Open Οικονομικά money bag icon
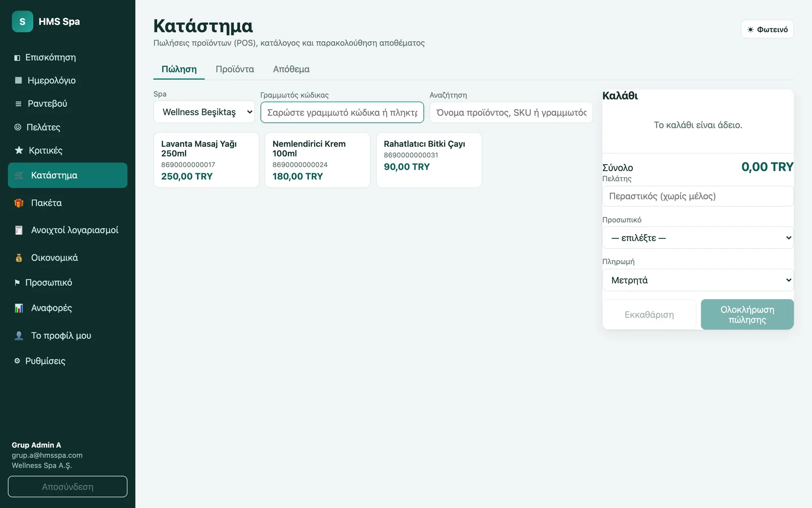Screen dimensions: 812x508 19,258
